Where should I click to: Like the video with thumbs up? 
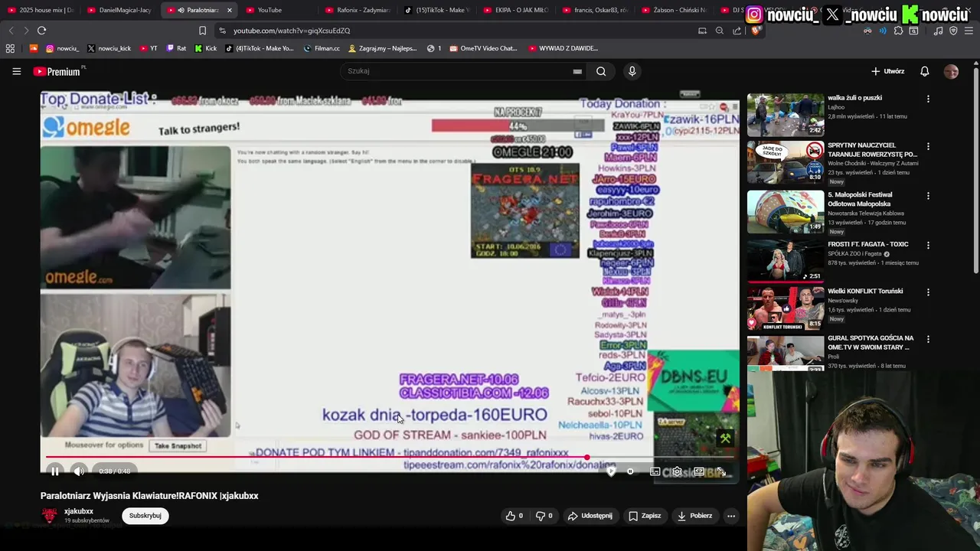[514, 516]
